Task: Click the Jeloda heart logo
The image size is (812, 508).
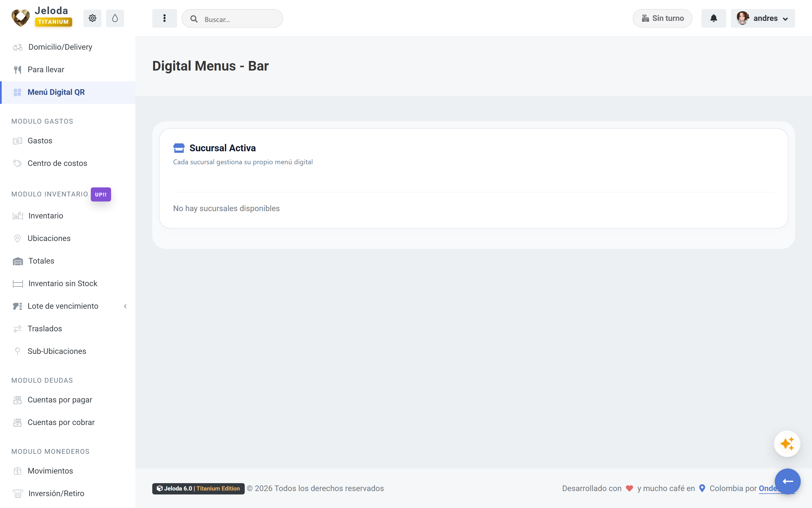Action: coord(21,17)
